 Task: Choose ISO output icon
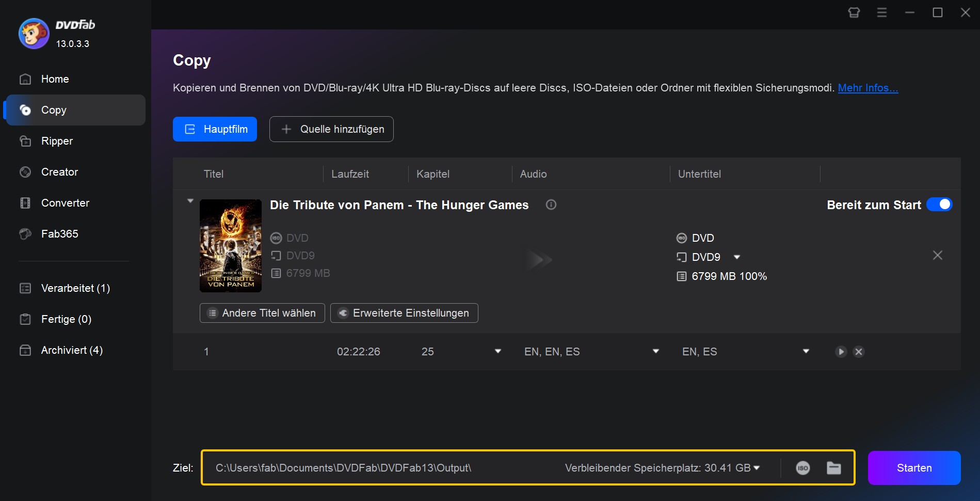(803, 468)
